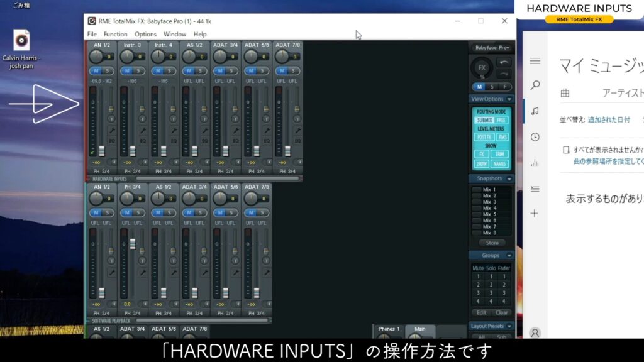Toggle Solo on hardware input Instr. 3
The height and width of the screenshot is (362, 644).
click(138, 71)
